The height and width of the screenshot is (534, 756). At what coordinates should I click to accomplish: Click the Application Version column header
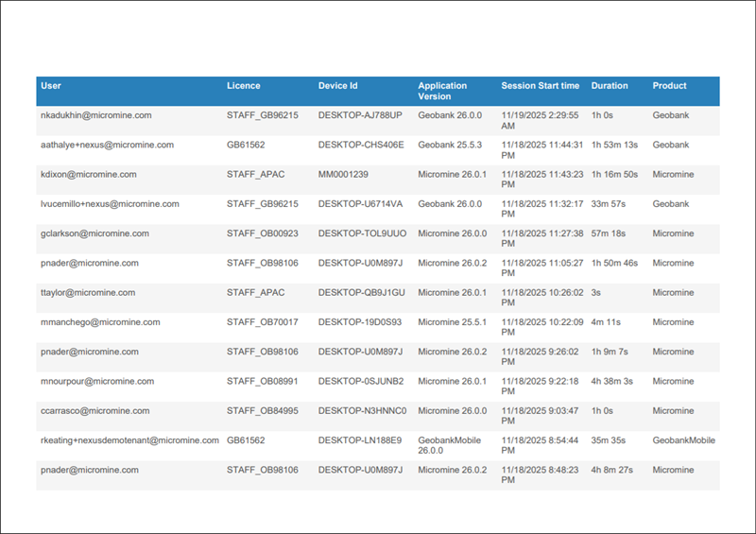[x=442, y=91]
